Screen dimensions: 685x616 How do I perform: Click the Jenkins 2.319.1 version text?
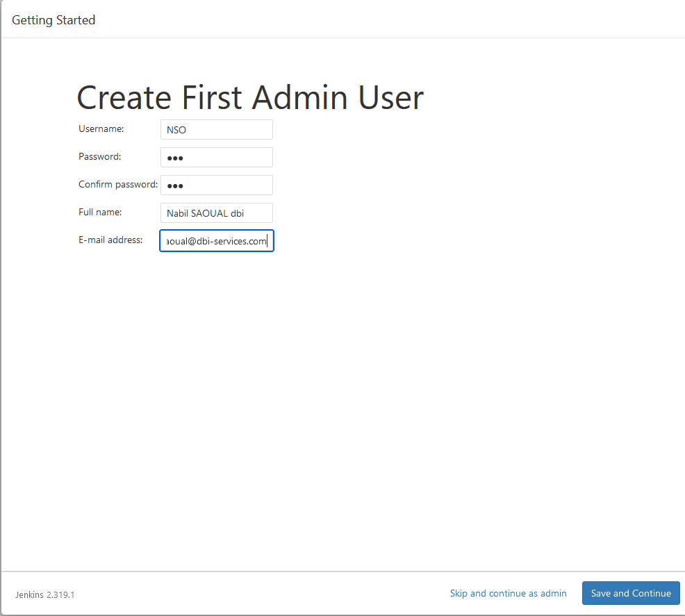pos(45,594)
